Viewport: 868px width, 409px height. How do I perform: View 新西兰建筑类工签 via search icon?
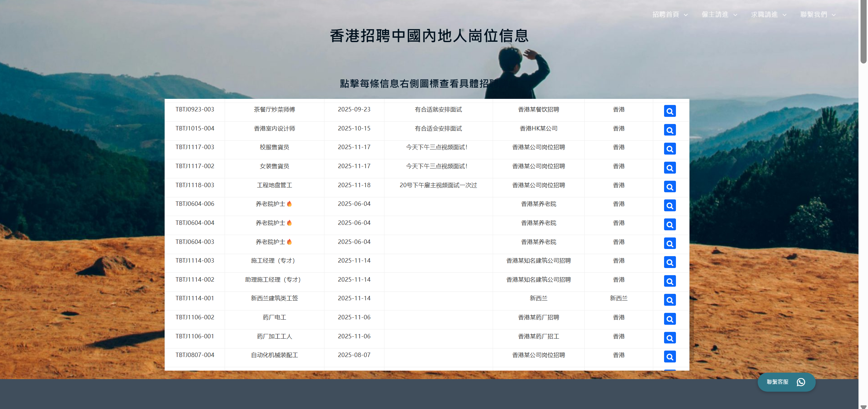point(669,300)
